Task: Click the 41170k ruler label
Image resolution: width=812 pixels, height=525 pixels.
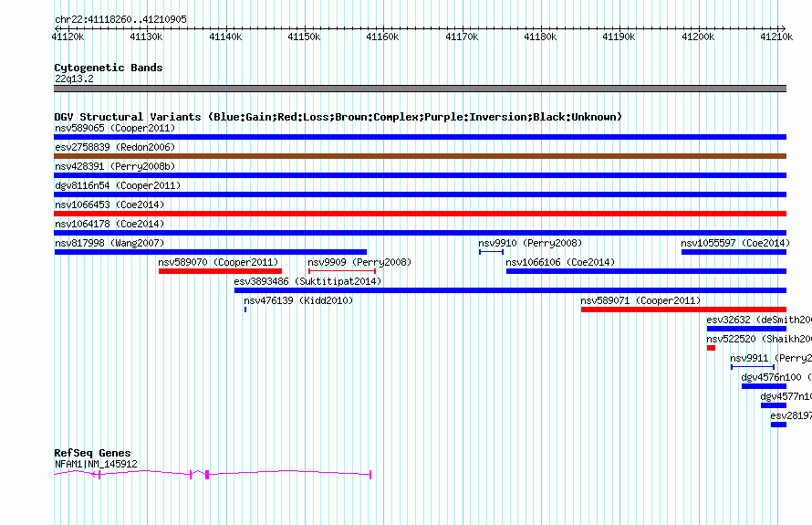Action: click(x=462, y=37)
